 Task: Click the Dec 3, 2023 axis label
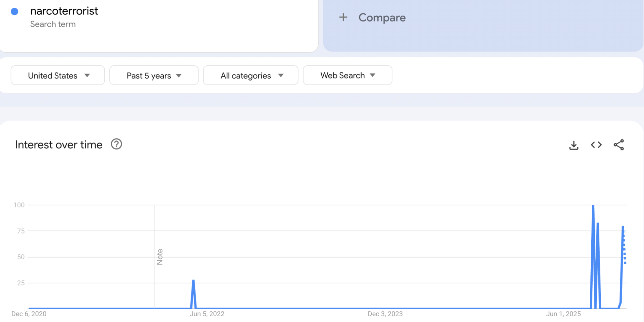pos(385,314)
